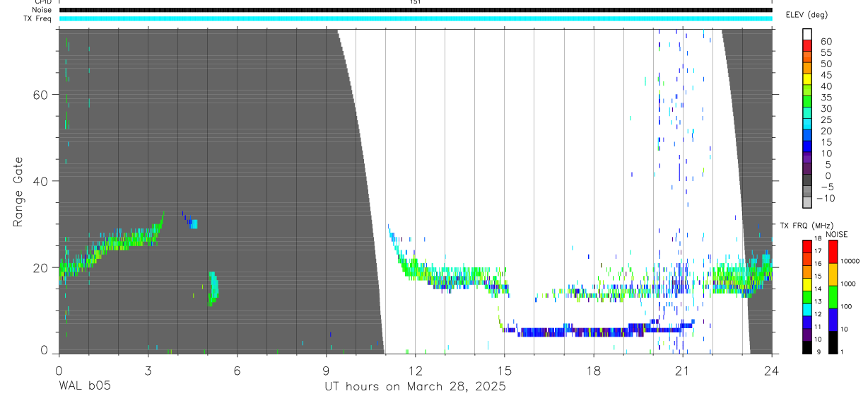Screen dimensions: 868x401
Task: Click the Range Gate axis label
Action: [19, 191]
